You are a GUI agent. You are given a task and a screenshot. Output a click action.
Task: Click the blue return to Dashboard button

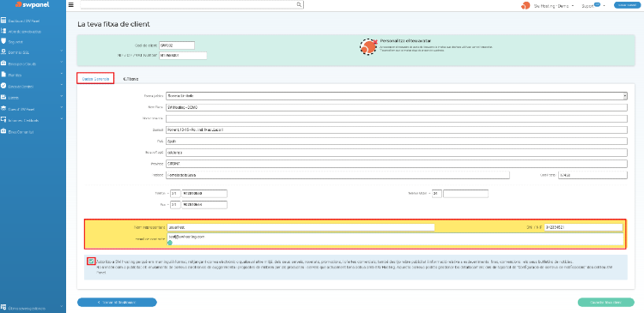pyautogui.click(x=117, y=303)
